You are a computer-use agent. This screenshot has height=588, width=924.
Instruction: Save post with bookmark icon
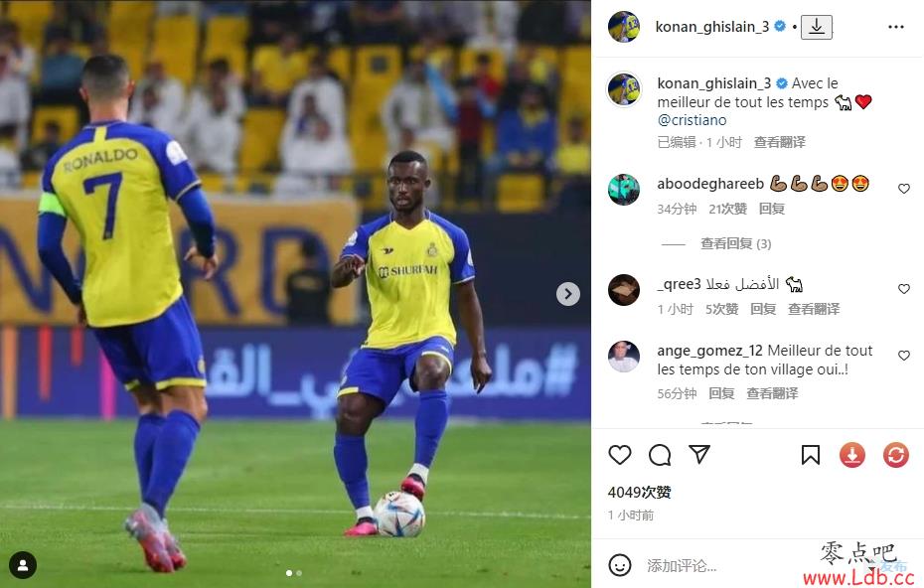811,455
